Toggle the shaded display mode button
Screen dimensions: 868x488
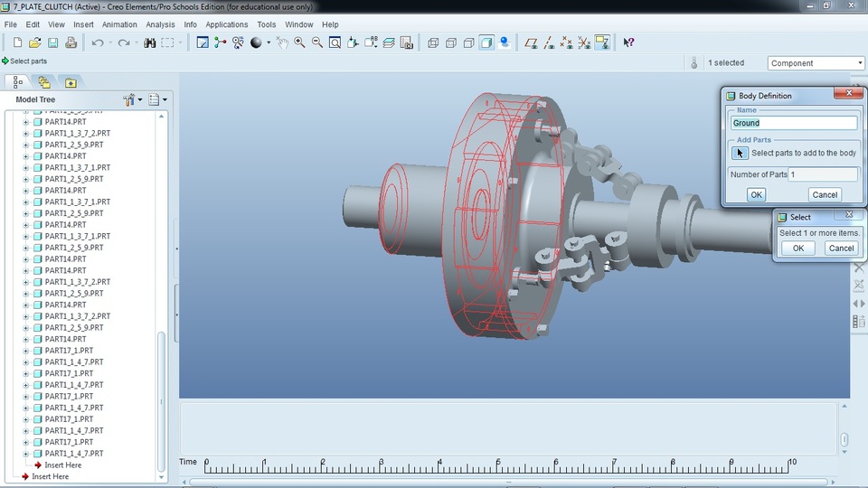pyautogui.click(x=486, y=42)
